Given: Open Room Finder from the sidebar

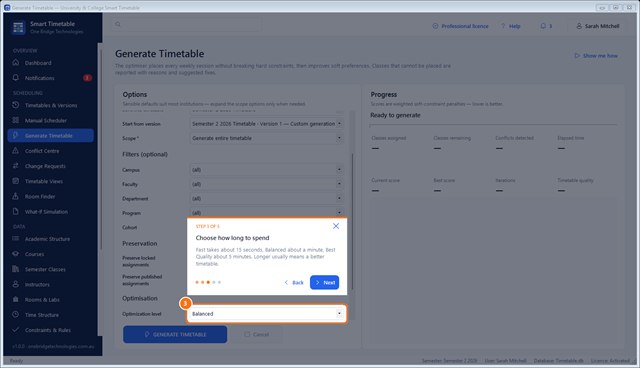Looking at the screenshot, I should [51, 197].
